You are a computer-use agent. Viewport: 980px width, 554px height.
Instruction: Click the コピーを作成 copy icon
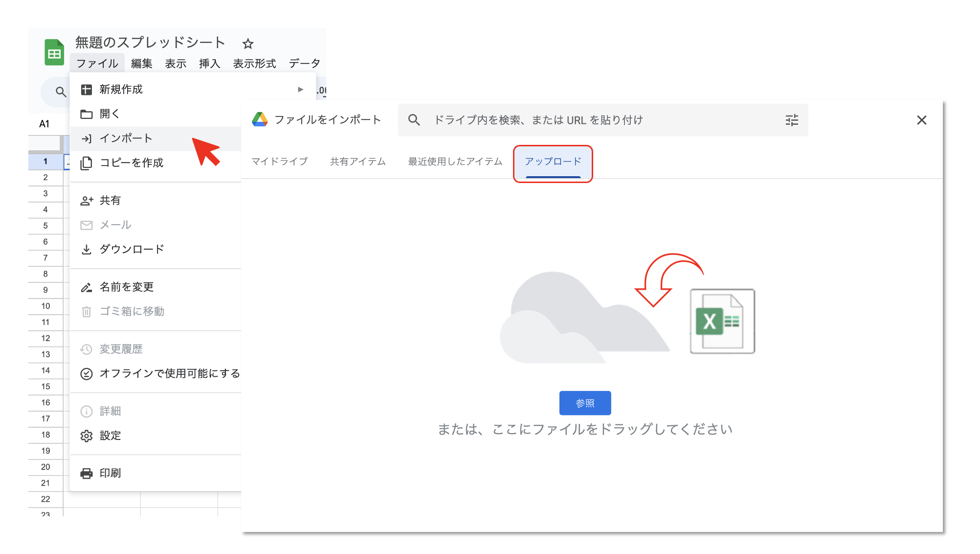click(x=87, y=163)
